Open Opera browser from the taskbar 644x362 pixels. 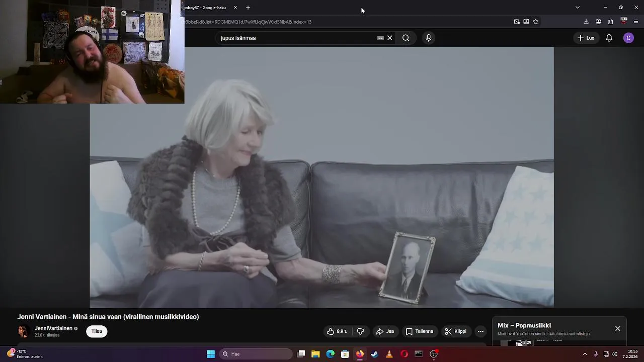click(x=404, y=354)
